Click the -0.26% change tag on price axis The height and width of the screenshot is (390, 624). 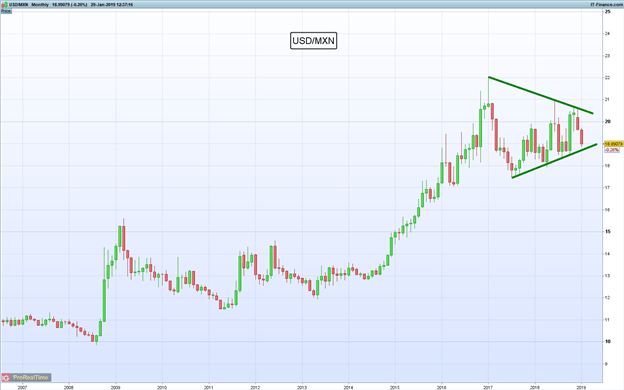click(612, 150)
